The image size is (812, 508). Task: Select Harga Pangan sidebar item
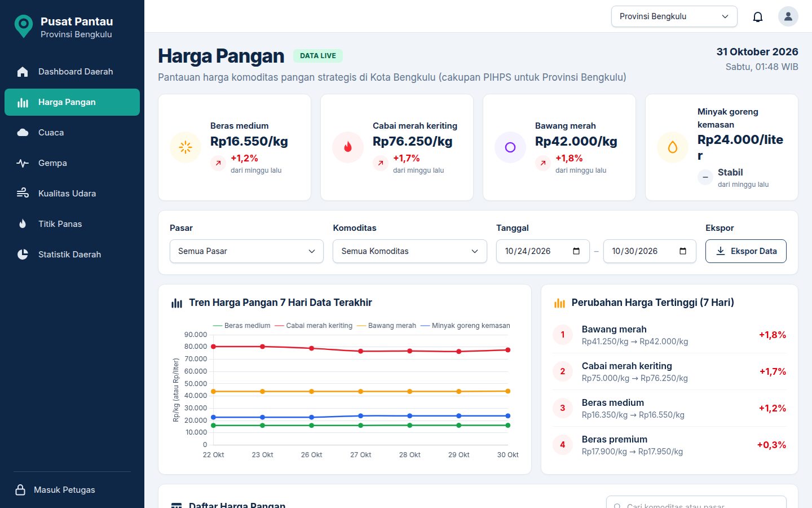click(72, 102)
